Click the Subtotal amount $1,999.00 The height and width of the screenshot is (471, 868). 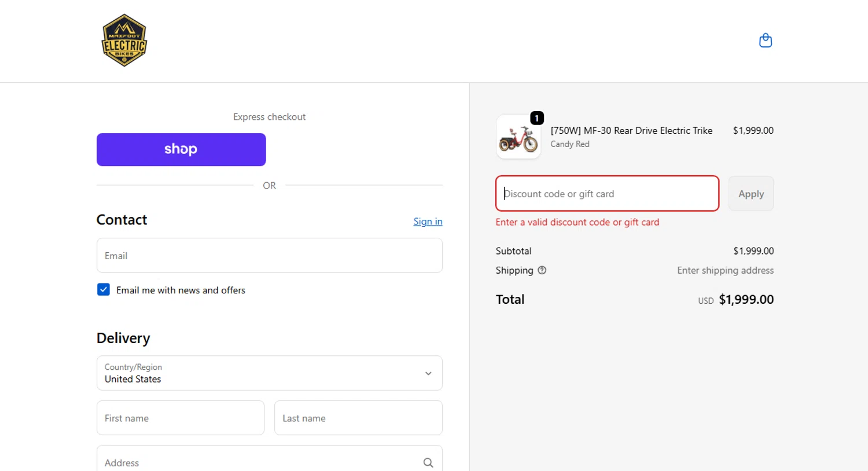[x=753, y=251]
